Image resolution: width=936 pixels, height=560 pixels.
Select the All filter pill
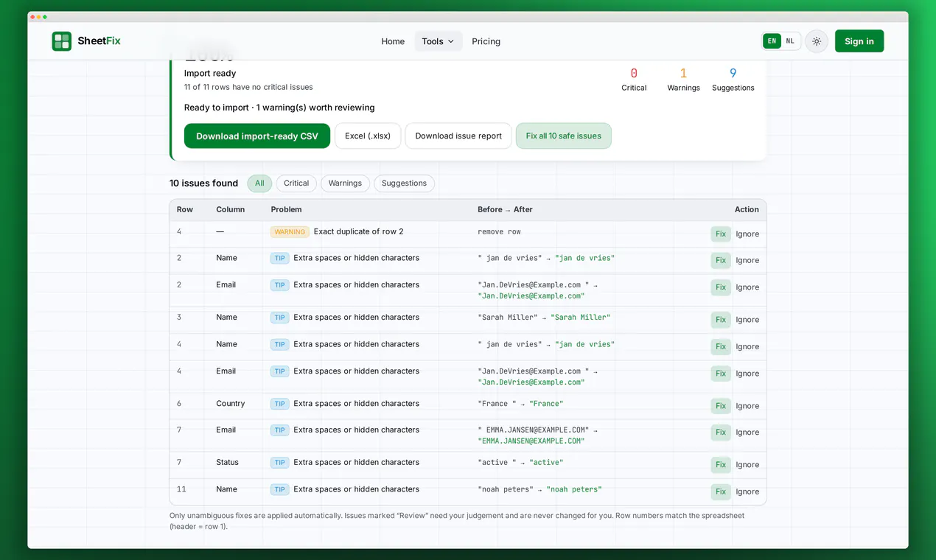(259, 183)
